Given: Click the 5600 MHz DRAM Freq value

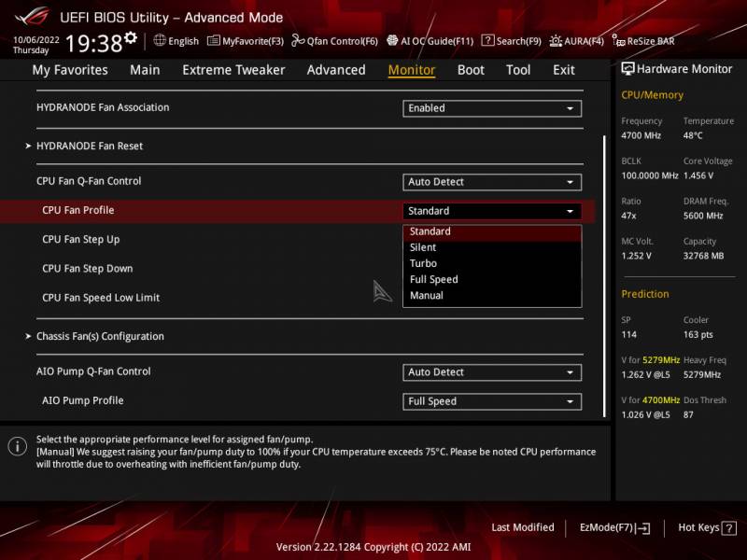Looking at the screenshot, I should tap(703, 216).
